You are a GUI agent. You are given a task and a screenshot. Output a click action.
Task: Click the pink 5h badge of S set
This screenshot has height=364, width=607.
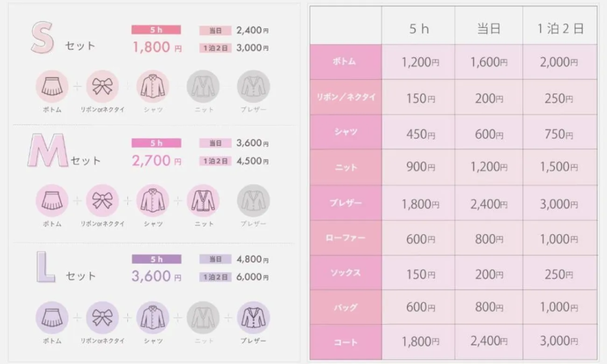(156, 30)
